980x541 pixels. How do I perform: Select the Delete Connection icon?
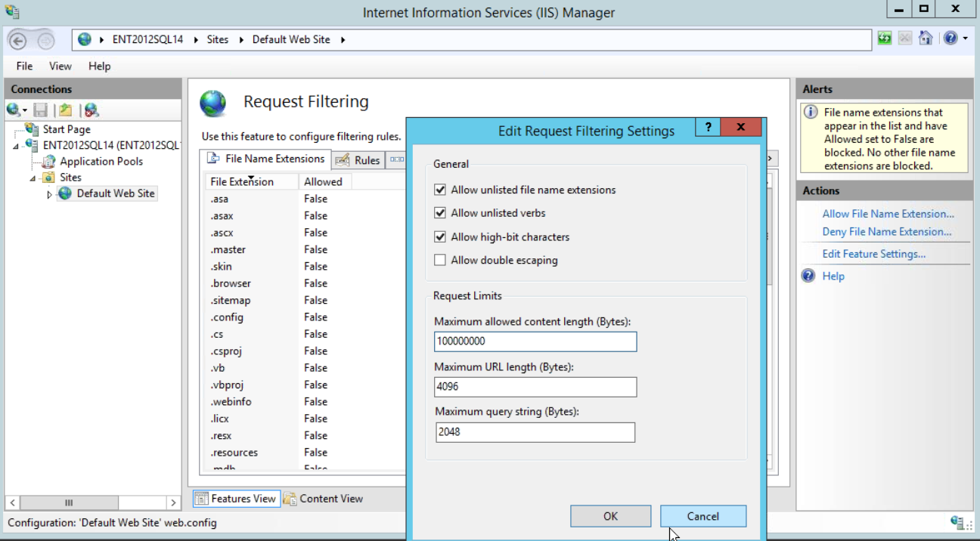point(91,110)
